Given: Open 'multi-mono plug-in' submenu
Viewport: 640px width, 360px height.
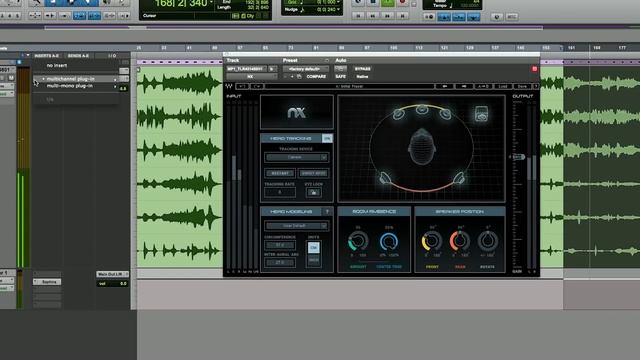Looking at the screenshot, I should pyautogui.click(x=76, y=86).
